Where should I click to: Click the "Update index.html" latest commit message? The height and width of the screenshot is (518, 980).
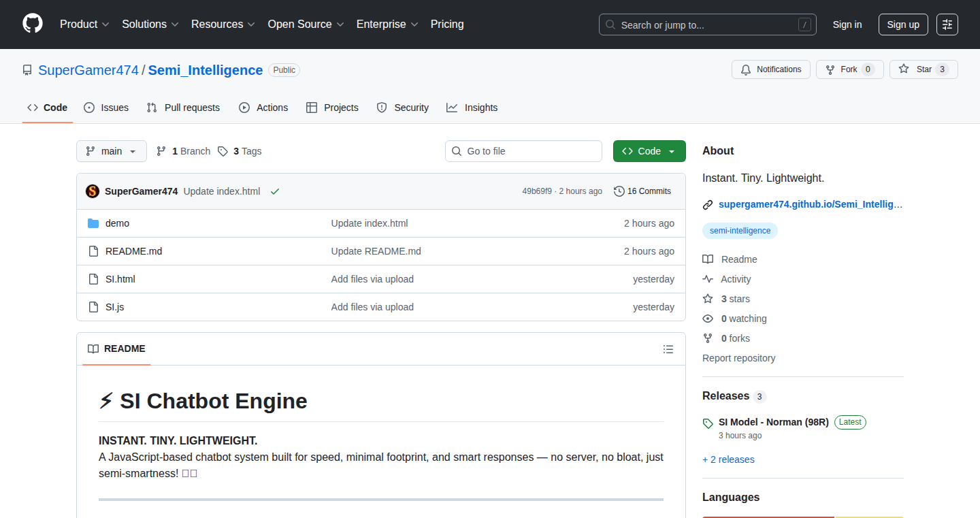pyautogui.click(x=222, y=191)
